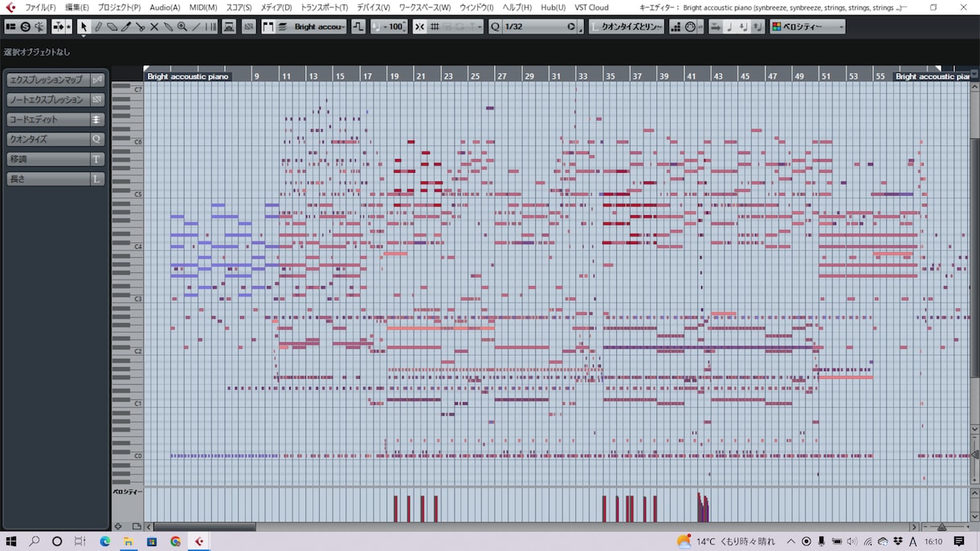Expand the エクスプレッションマップ section
Image resolution: width=980 pixels, height=551 pixels.
coord(55,80)
